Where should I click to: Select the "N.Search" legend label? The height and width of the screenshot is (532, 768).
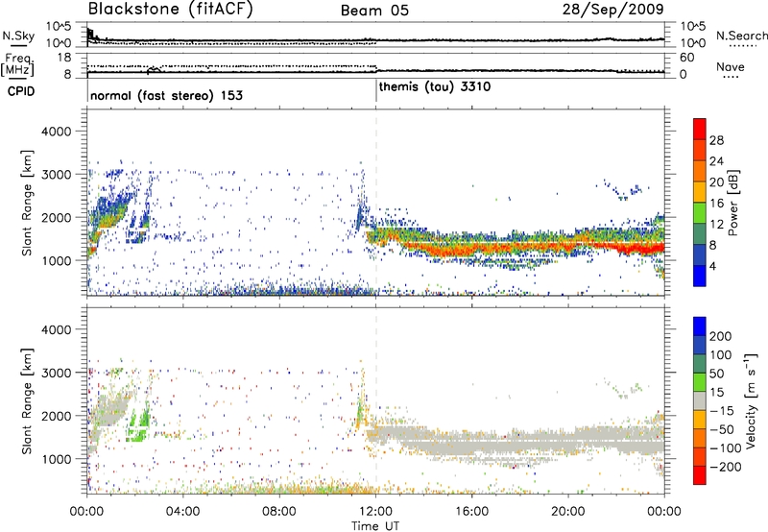741,36
